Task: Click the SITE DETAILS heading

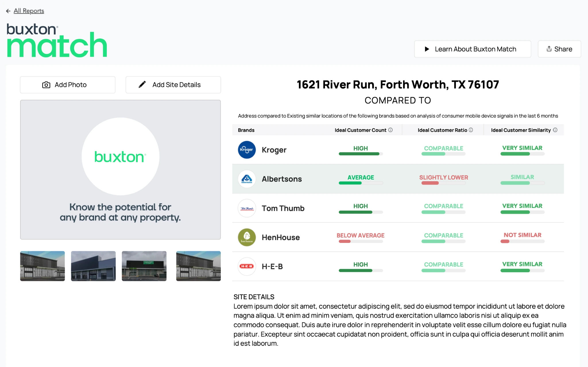Action: coord(254,297)
